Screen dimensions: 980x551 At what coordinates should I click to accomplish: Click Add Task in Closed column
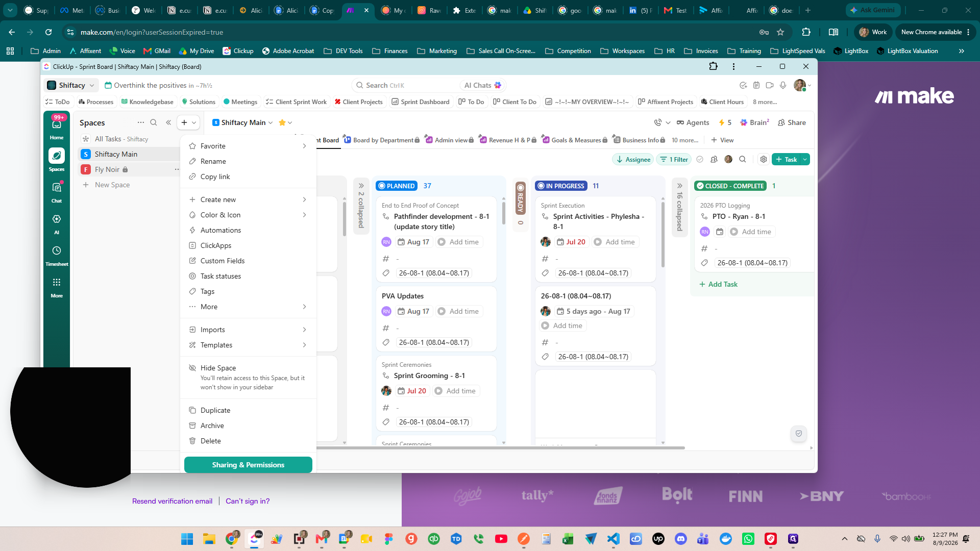click(718, 284)
